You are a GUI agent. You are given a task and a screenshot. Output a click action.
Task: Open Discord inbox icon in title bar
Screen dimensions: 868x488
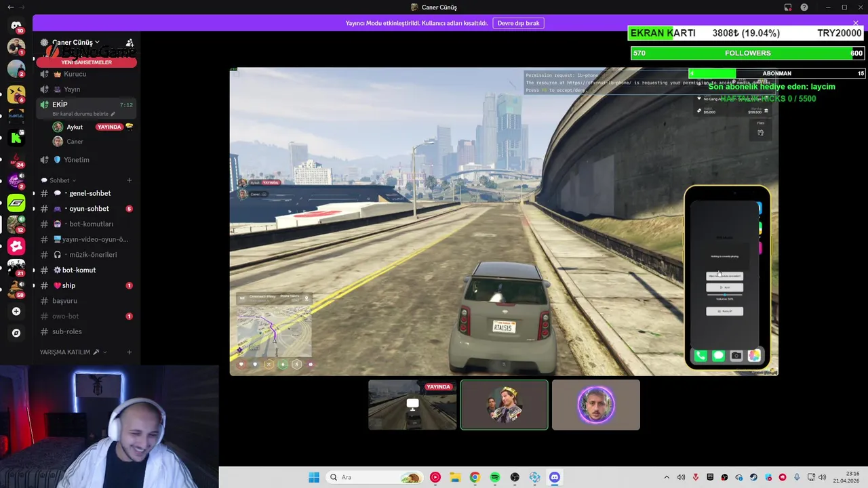click(788, 7)
